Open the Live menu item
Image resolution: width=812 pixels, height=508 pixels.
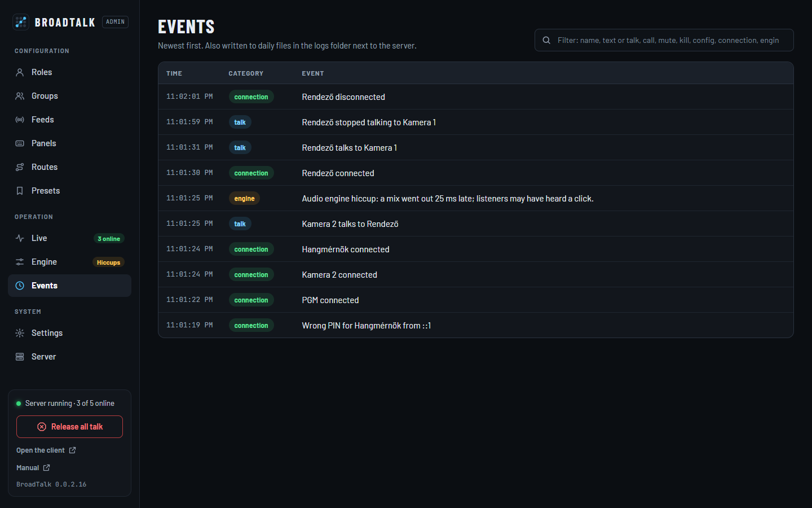click(x=69, y=238)
